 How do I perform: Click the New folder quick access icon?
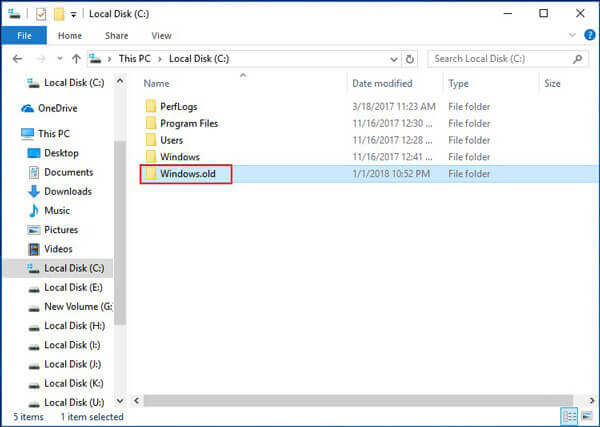pyautogui.click(x=59, y=14)
